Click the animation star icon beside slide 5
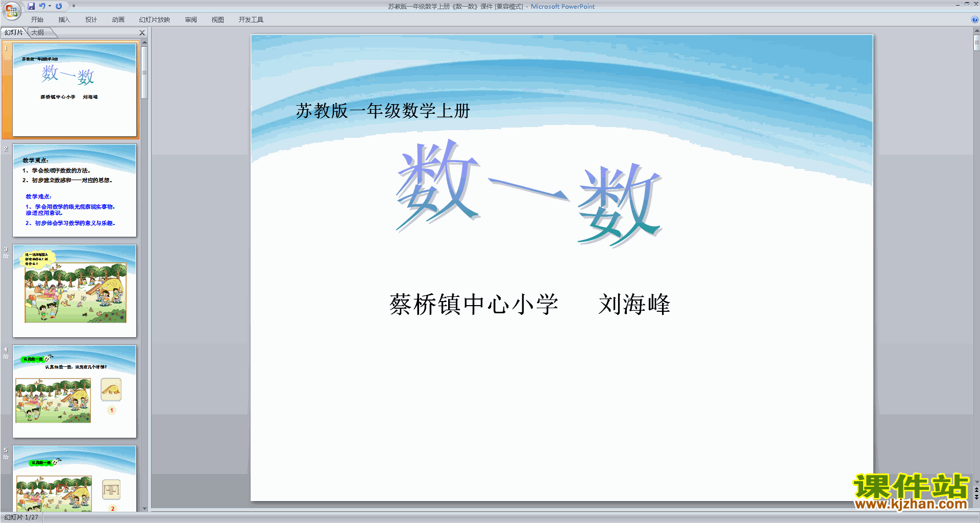 pyautogui.click(x=6, y=457)
